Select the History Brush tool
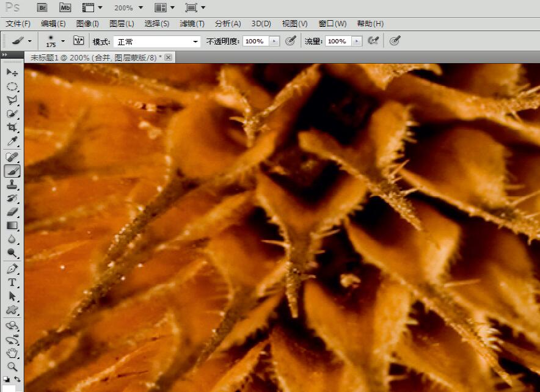The image size is (540, 392). tap(12, 198)
